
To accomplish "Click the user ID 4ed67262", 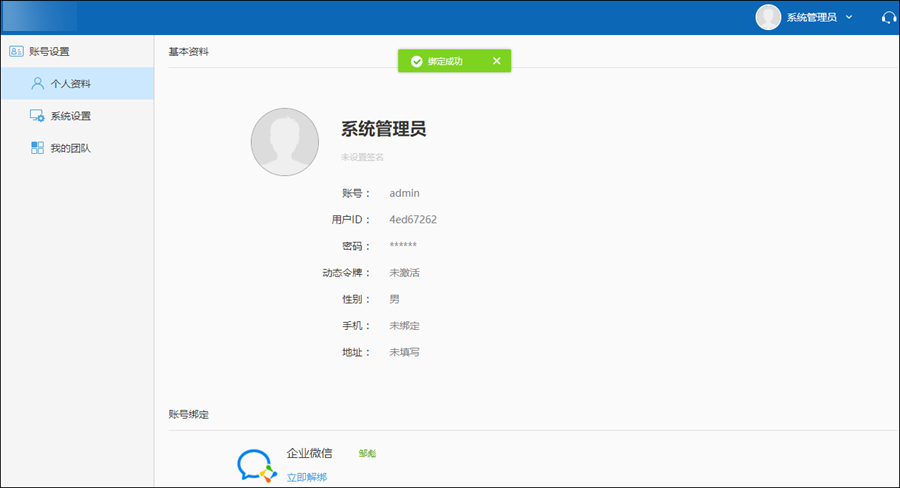I will click(413, 219).
